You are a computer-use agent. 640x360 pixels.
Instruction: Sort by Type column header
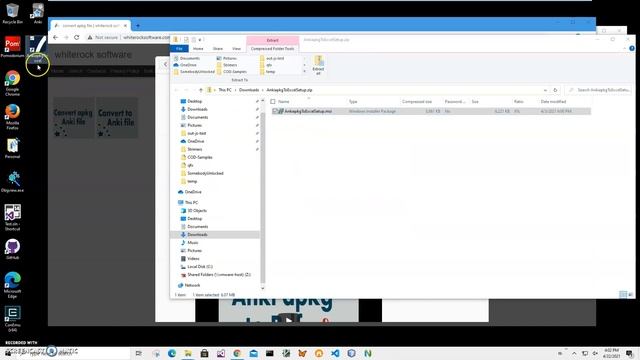tap(353, 102)
